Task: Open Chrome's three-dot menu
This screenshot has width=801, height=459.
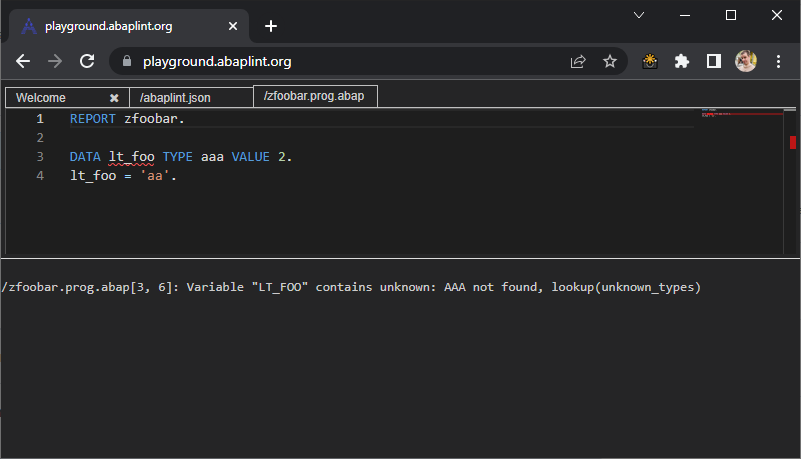Action: 779,62
